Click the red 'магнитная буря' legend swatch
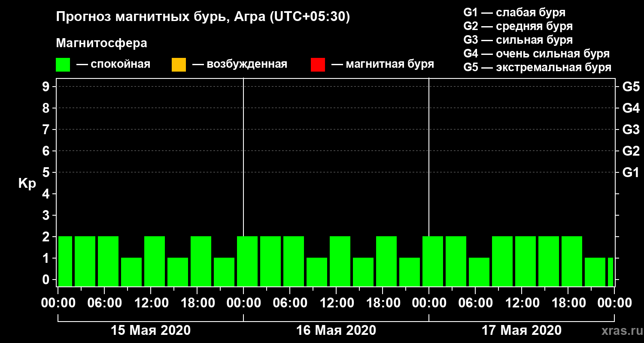 318,65
